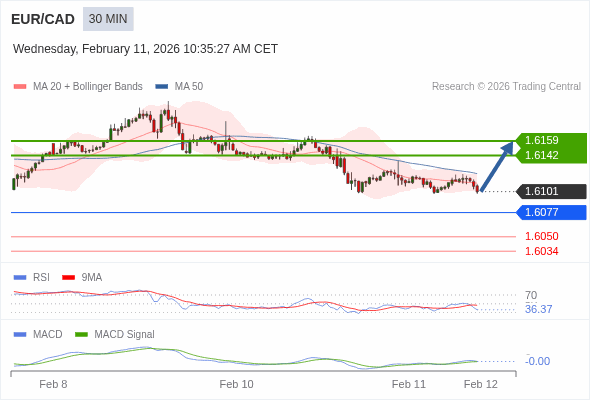Click the Feb 12 axis label
Image resolution: width=590 pixels, height=400 pixels.
(481, 384)
